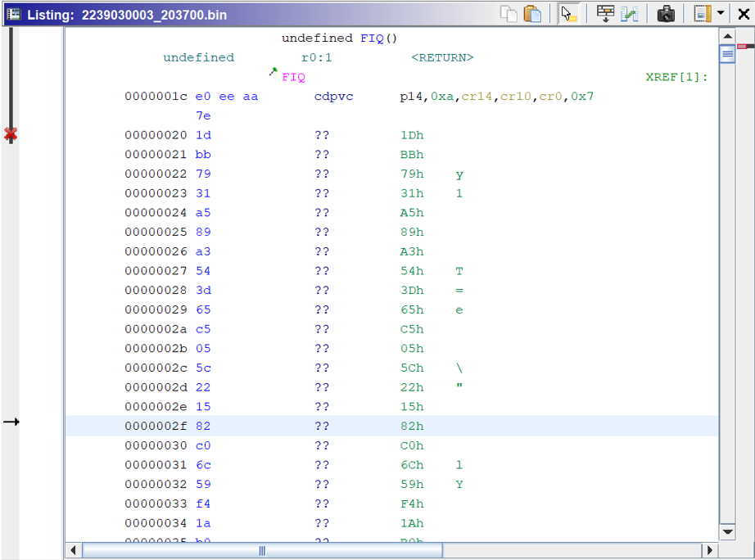Click the green thunk arrow beside FIQ
Screen dimensions: 755x560
click(x=273, y=73)
